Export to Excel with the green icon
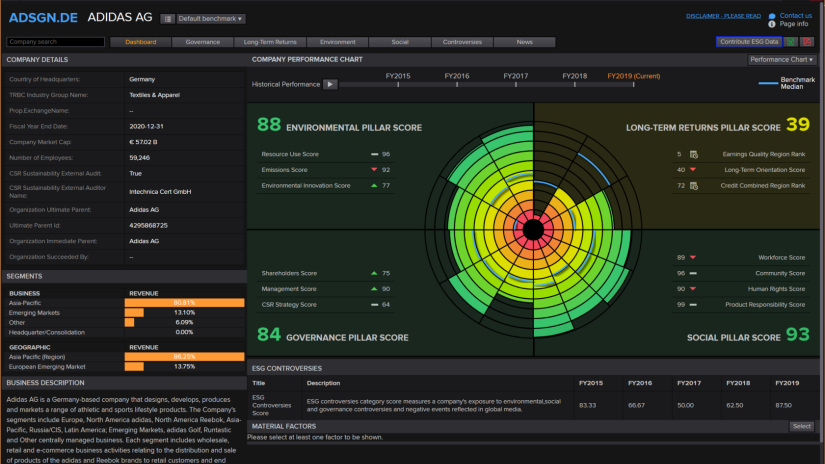The height and width of the screenshot is (464, 825). [x=790, y=42]
